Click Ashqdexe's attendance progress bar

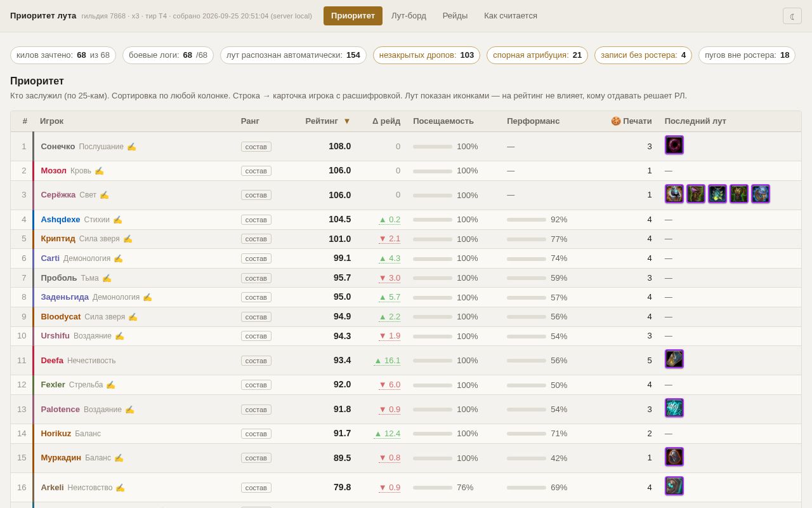(433, 220)
